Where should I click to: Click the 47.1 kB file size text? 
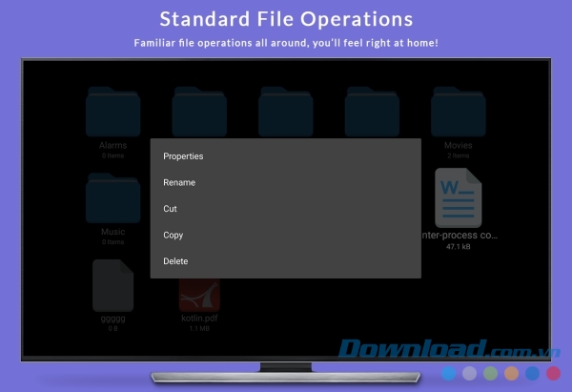click(x=459, y=247)
